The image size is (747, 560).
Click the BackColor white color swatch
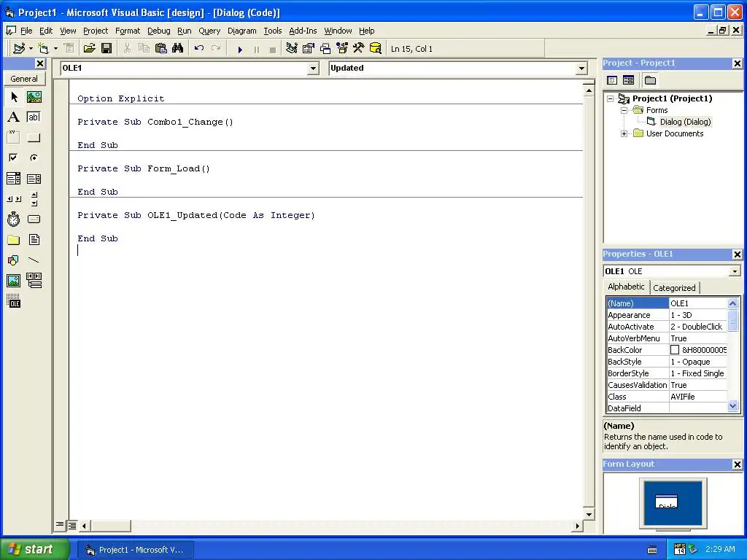675,350
